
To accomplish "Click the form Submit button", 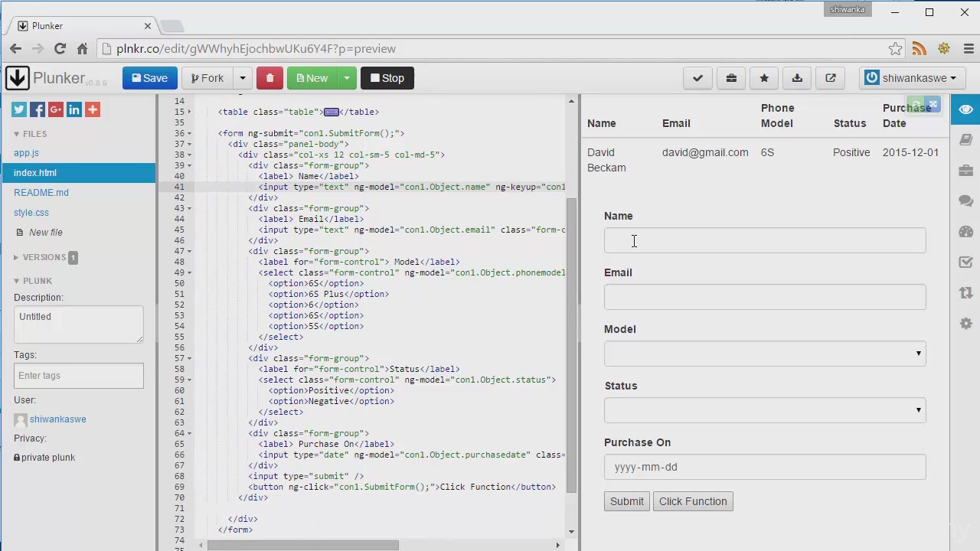I will click(x=627, y=501).
